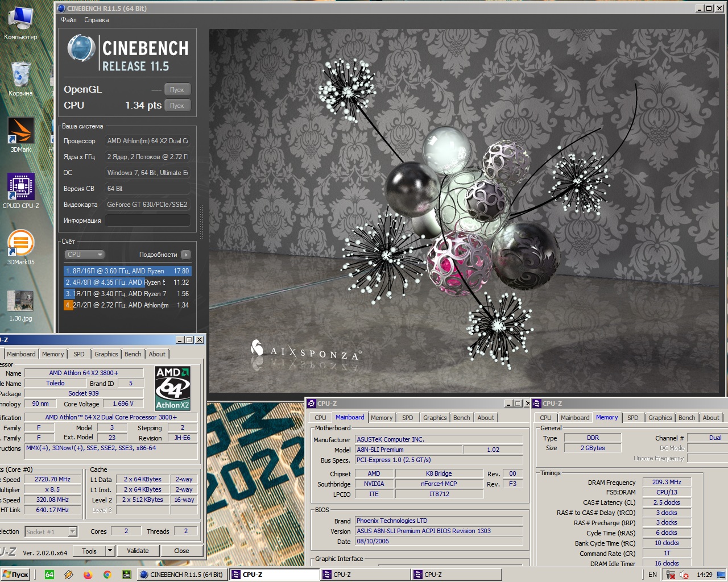Open the Tools dropdown arrow in CPU-Z

(x=110, y=551)
